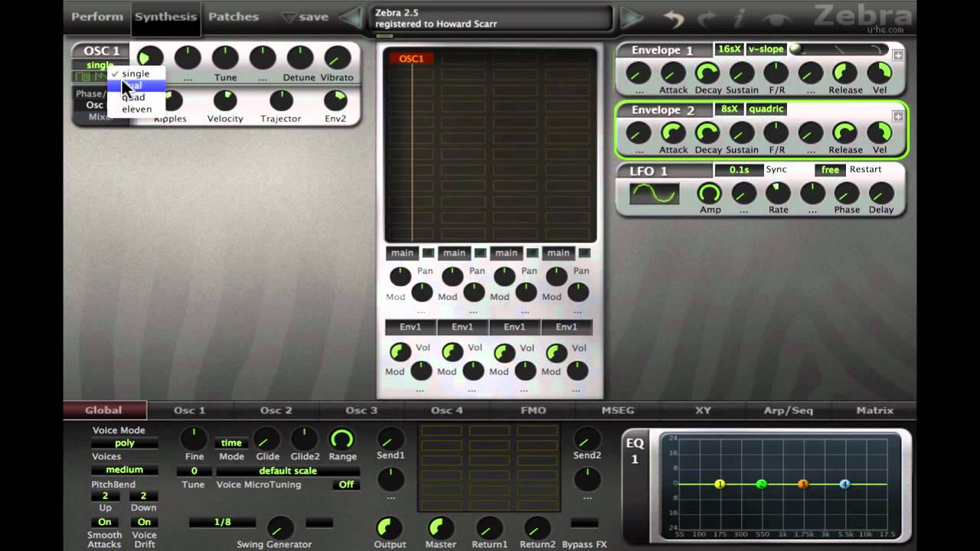The height and width of the screenshot is (551, 980).
Task: Click the Swing Generator knob
Action: pyautogui.click(x=279, y=527)
